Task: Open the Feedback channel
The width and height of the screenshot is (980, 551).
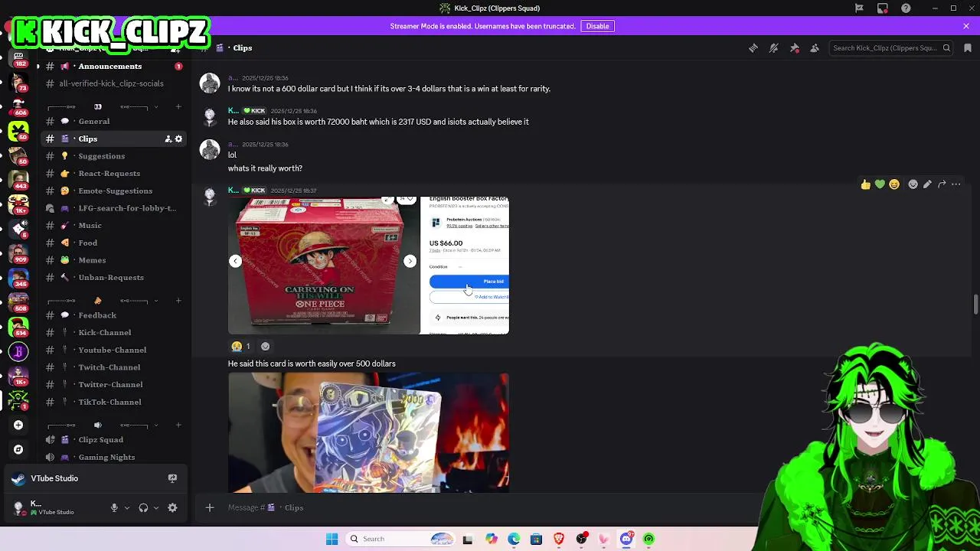Action: [x=97, y=315]
